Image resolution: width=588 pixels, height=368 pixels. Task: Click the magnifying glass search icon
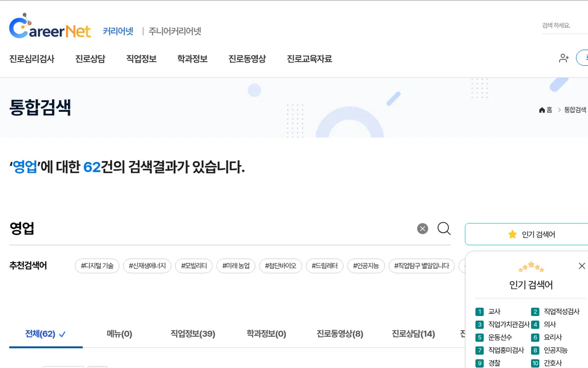[444, 228]
